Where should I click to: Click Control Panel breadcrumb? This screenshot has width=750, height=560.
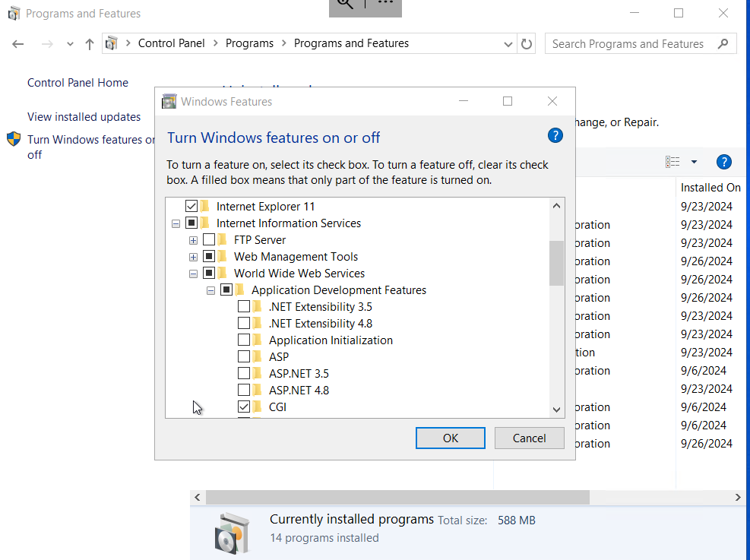point(171,43)
